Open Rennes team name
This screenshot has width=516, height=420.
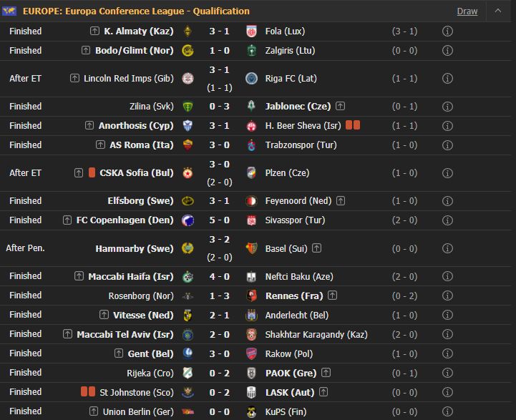pos(294,296)
